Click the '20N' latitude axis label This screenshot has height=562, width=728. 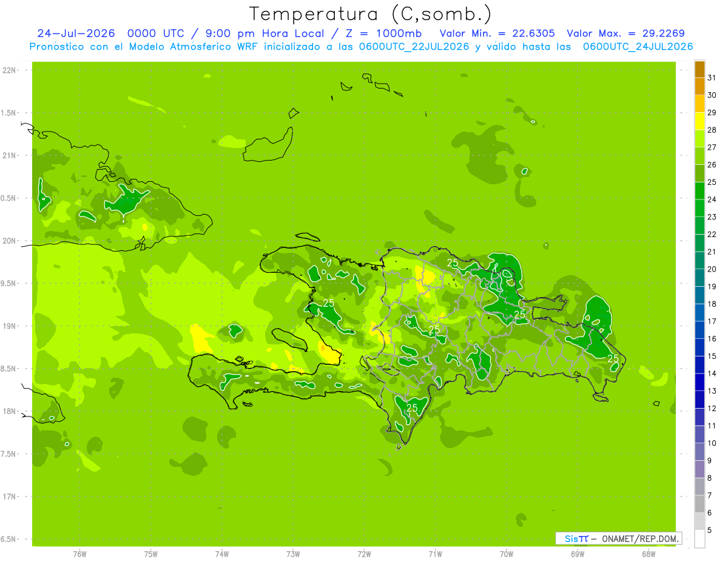pos(8,241)
